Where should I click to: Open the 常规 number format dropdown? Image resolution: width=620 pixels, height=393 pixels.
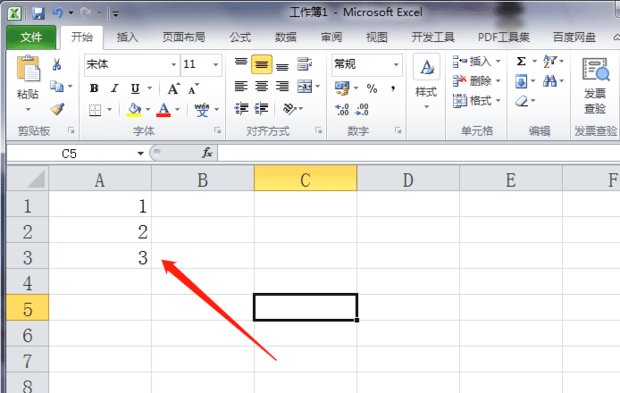point(396,64)
